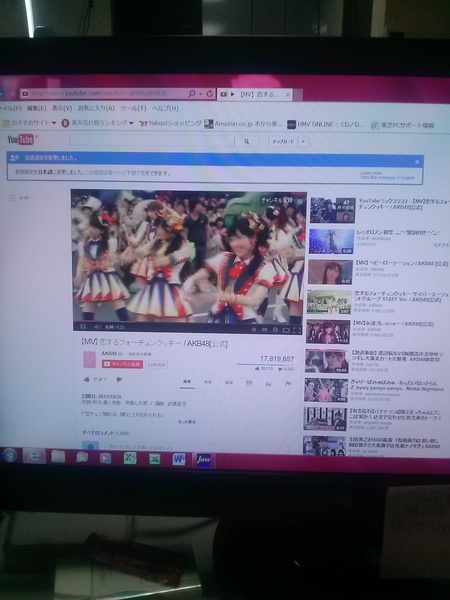The image size is (450, 600).
Task: Open the 永遠プレッシャー video thumbnail
Action: [x=328, y=332]
